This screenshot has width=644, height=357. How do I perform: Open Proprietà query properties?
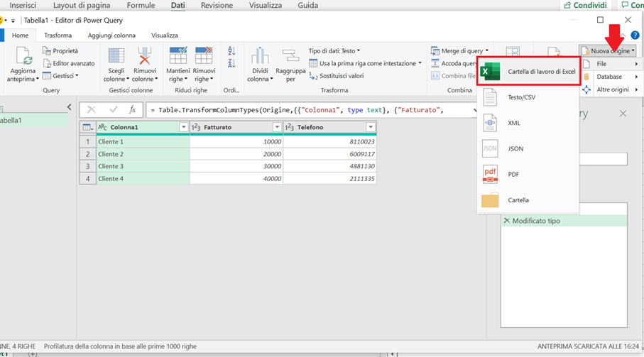coord(60,51)
